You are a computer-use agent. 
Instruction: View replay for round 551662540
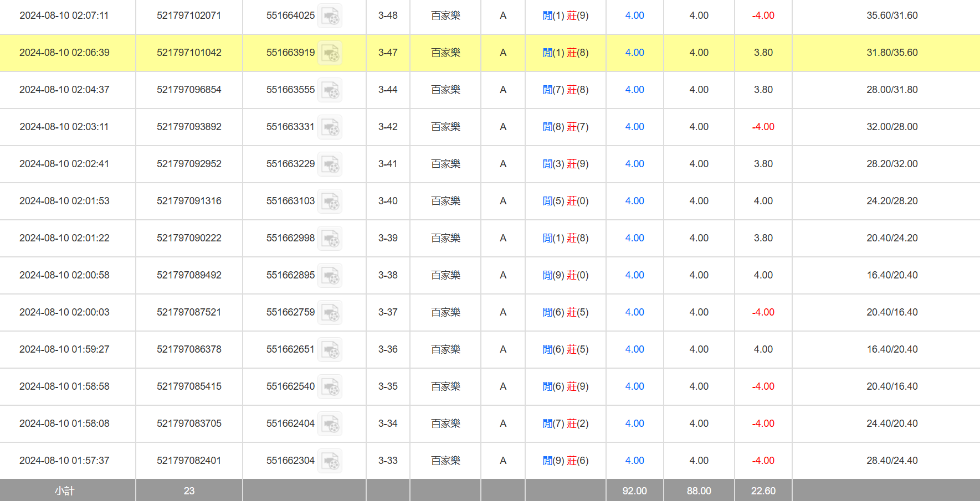click(330, 387)
